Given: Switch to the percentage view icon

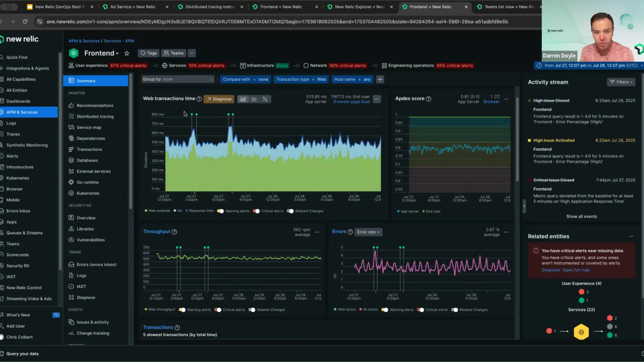Looking at the screenshot, I should tap(265, 99).
